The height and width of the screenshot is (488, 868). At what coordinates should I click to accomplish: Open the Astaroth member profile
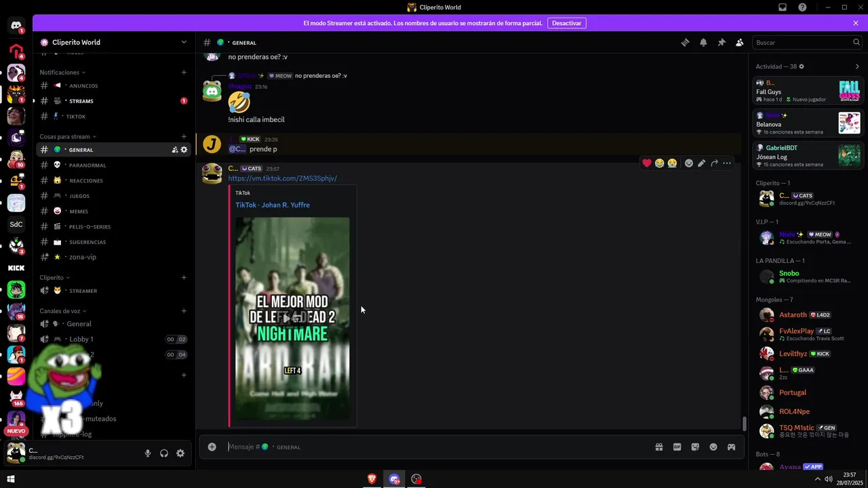(x=807, y=314)
